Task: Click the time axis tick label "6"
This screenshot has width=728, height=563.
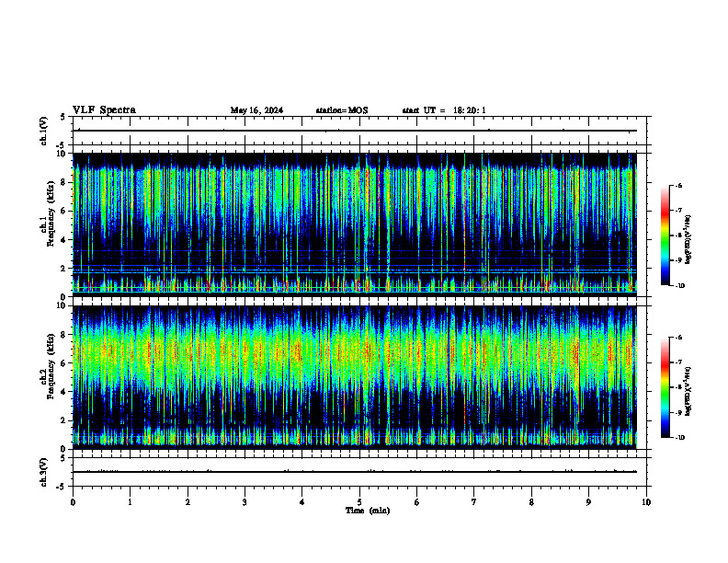Action: [x=416, y=502]
